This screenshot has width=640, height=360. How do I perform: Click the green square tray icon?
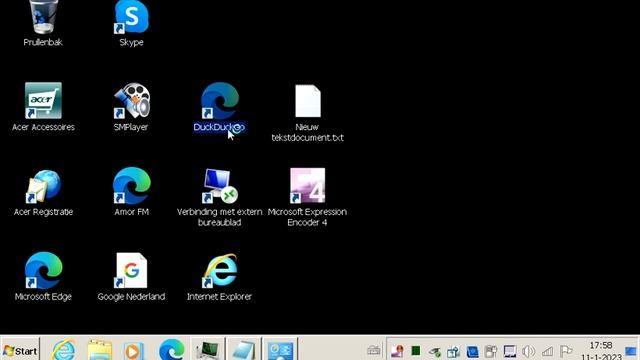click(x=416, y=351)
